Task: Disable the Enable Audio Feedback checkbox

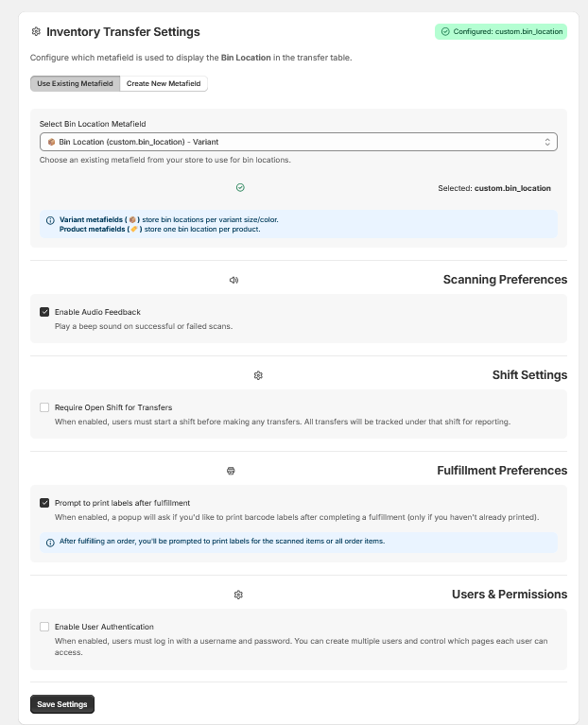Action: point(44,312)
